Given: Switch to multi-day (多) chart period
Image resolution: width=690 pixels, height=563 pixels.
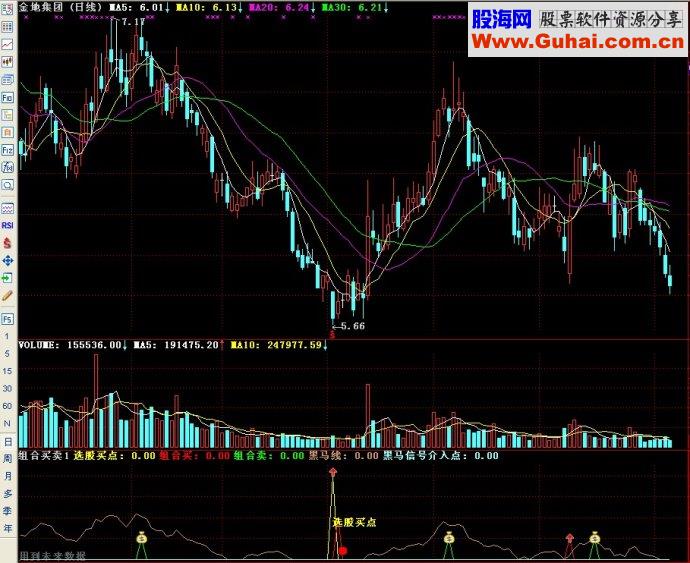Looking at the screenshot, I should point(7,493).
